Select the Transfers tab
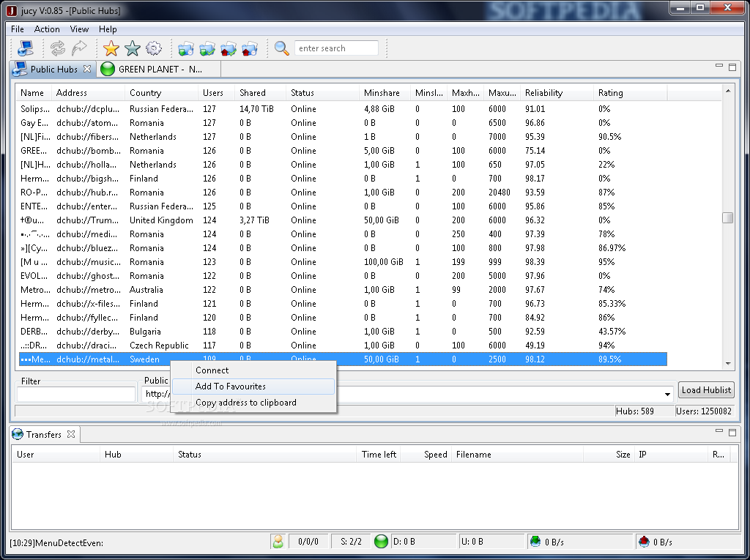 pos(44,434)
